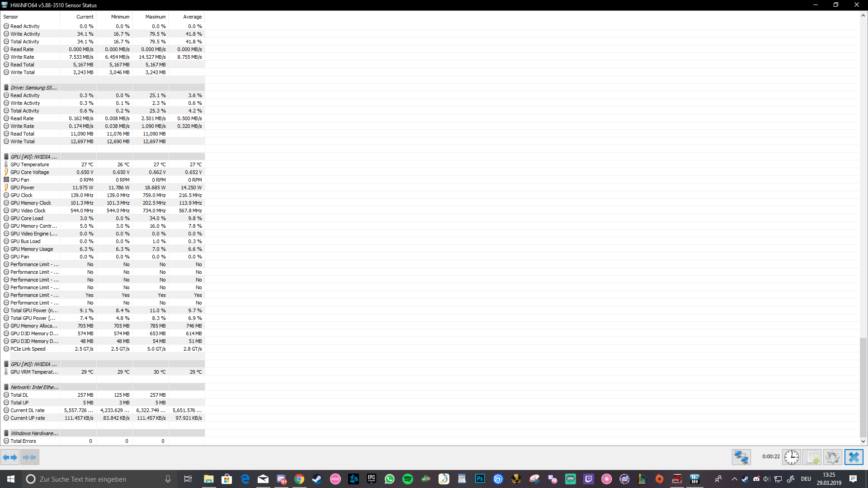Viewport: 868px width, 488px height.
Task: Click the shrink columns arrows button
Action: pos(30,457)
